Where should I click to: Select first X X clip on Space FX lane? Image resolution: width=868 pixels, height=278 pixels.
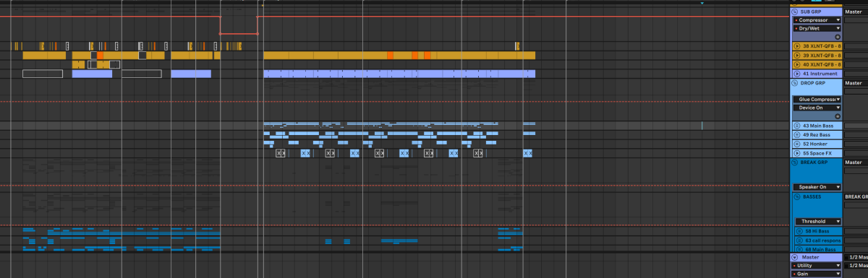tap(281, 153)
